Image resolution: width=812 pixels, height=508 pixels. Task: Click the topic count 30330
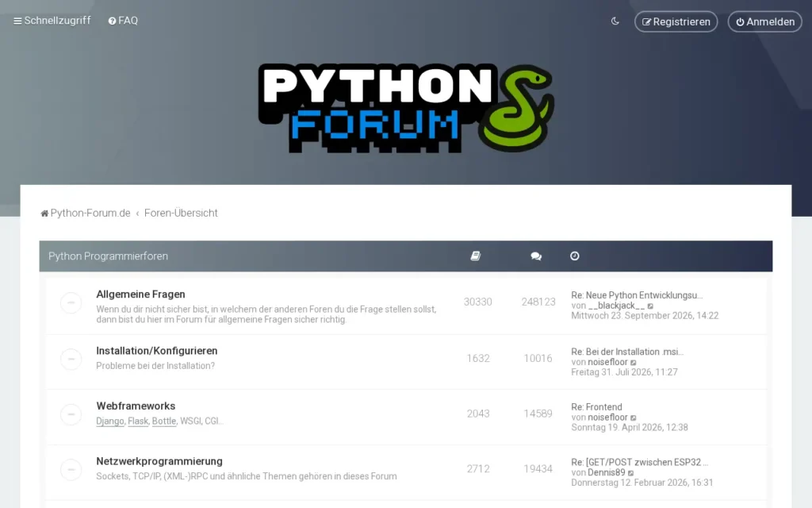(478, 302)
